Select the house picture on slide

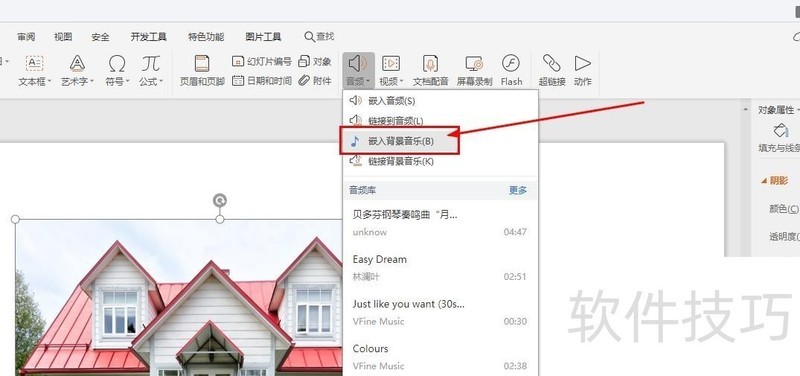179,298
